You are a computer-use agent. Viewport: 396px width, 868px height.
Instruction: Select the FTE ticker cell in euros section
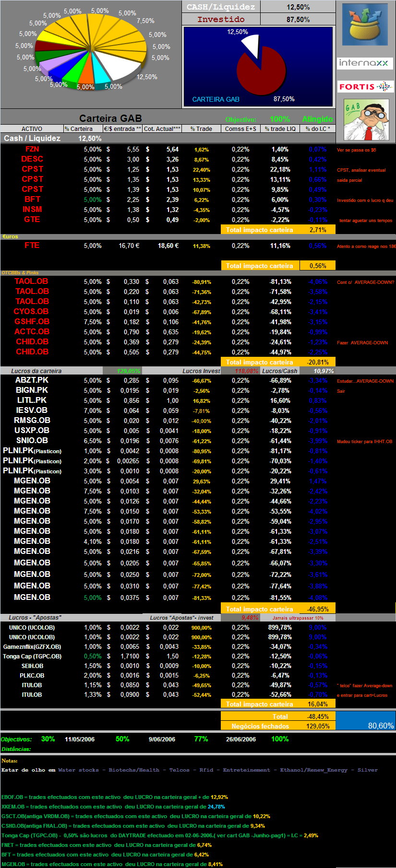[32, 246]
